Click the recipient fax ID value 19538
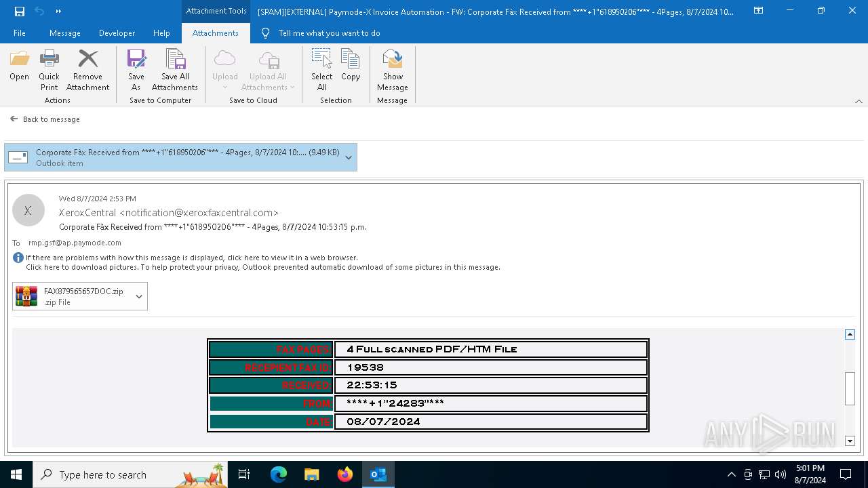 [491, 367]
